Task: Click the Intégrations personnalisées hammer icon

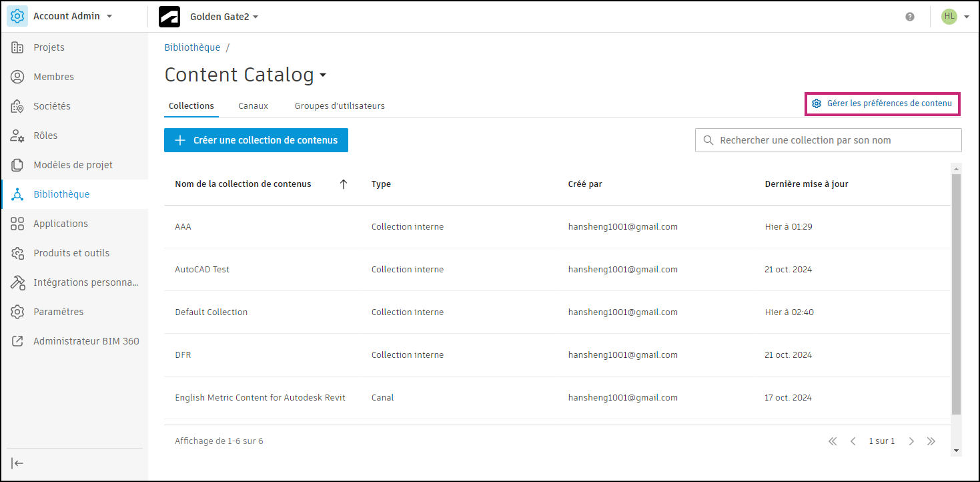Action: (17, 282)
